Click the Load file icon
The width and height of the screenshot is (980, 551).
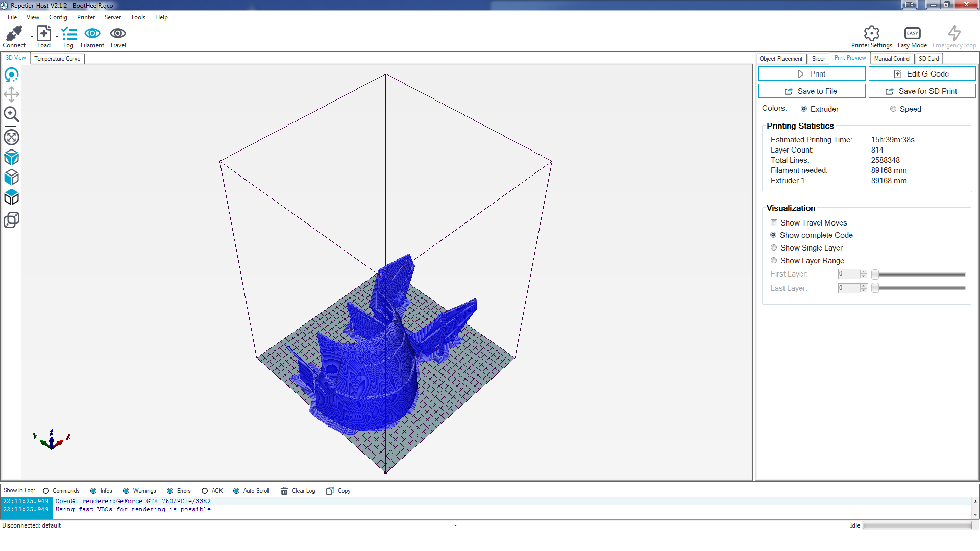pyautogui.click(x=44, y=34)
